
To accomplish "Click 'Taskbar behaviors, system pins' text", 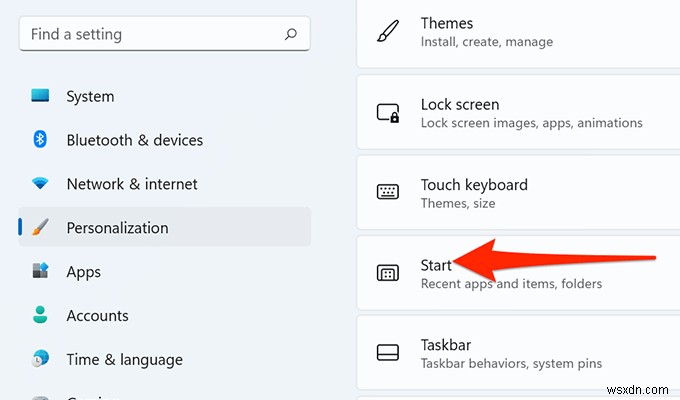I will tap(511, 364).
